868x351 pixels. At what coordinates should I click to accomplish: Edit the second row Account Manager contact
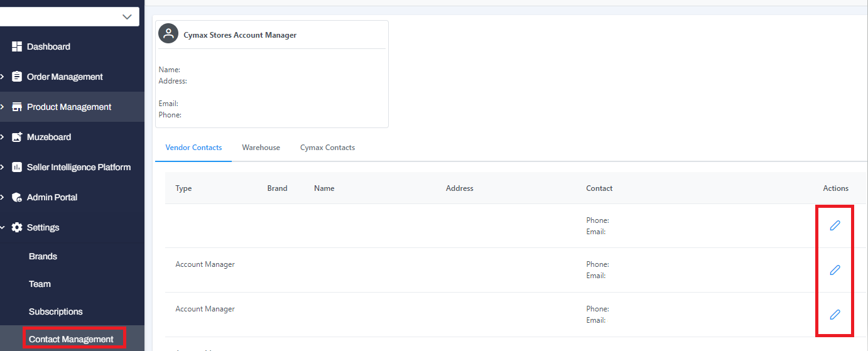point(835,270)
